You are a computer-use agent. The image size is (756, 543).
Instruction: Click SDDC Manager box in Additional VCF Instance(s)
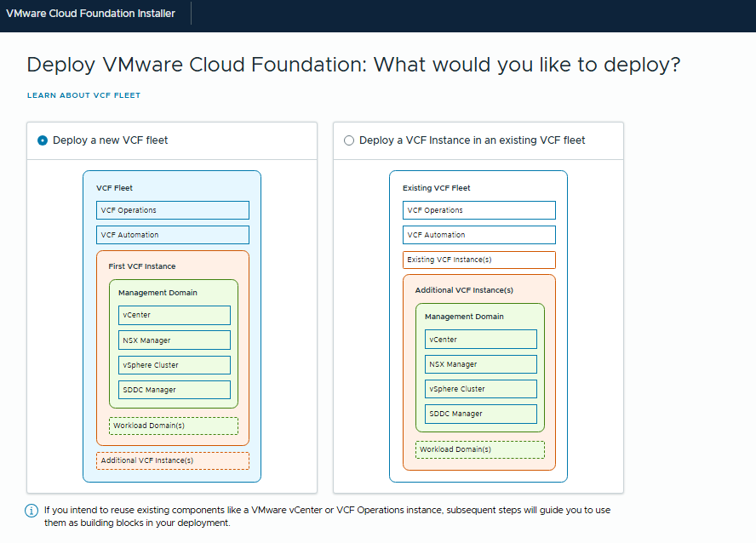481,414
